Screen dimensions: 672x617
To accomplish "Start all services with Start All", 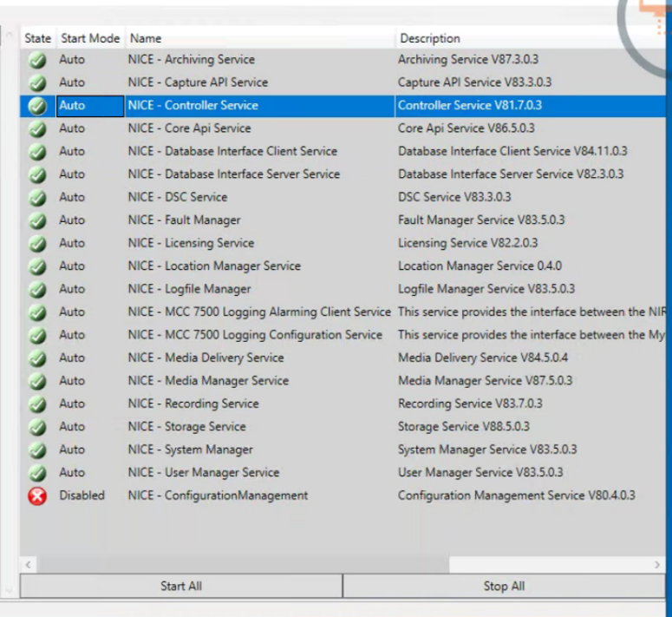I will (x=181, y=586).
